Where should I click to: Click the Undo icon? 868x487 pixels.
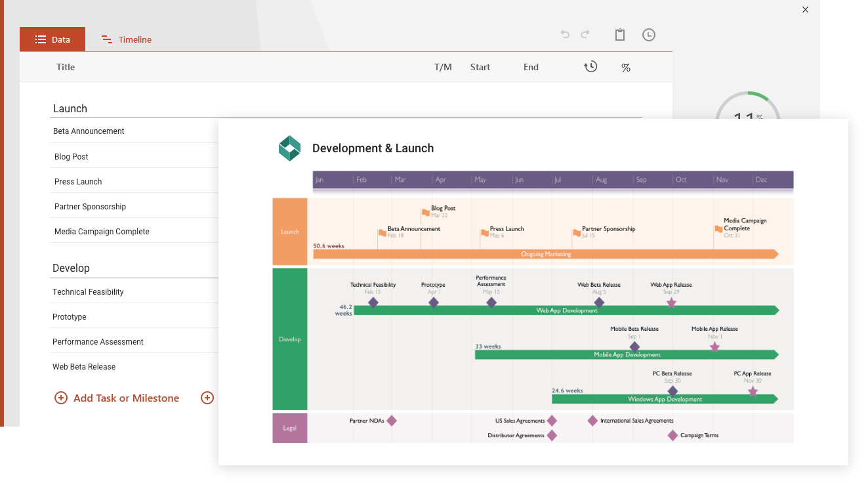click(x=565, y=34)
